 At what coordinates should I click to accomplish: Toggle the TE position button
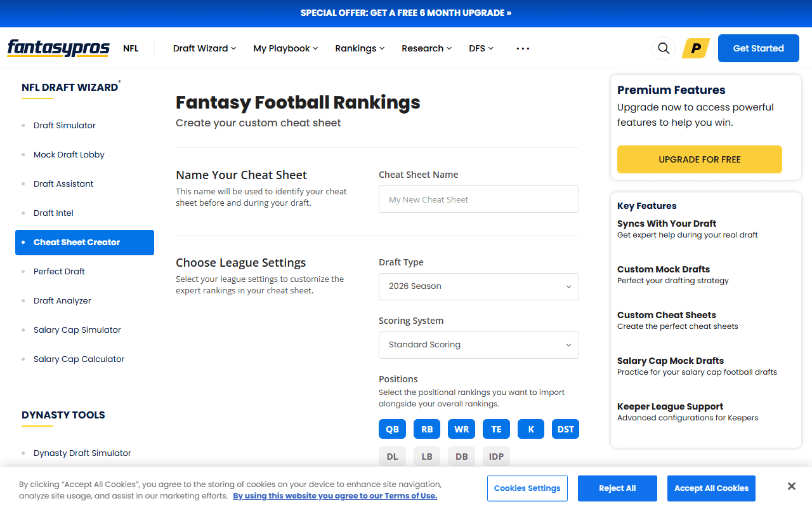tap(496, 429)
